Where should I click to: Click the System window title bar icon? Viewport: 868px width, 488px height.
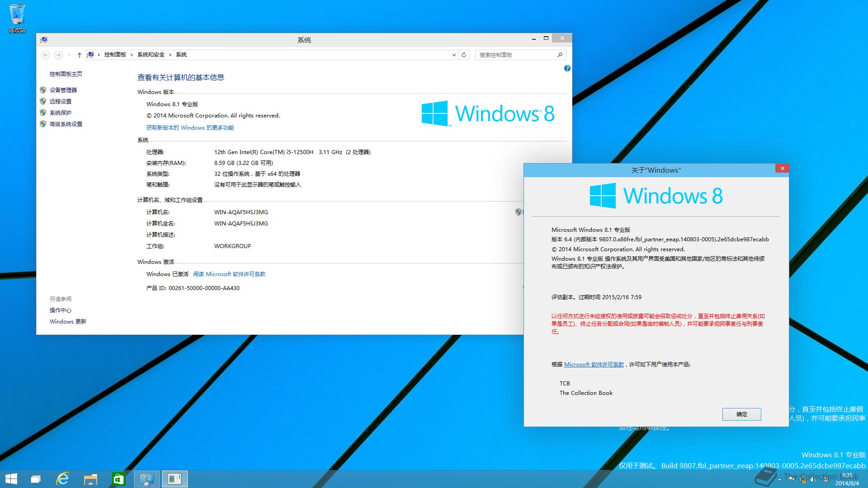coord(44,40)
